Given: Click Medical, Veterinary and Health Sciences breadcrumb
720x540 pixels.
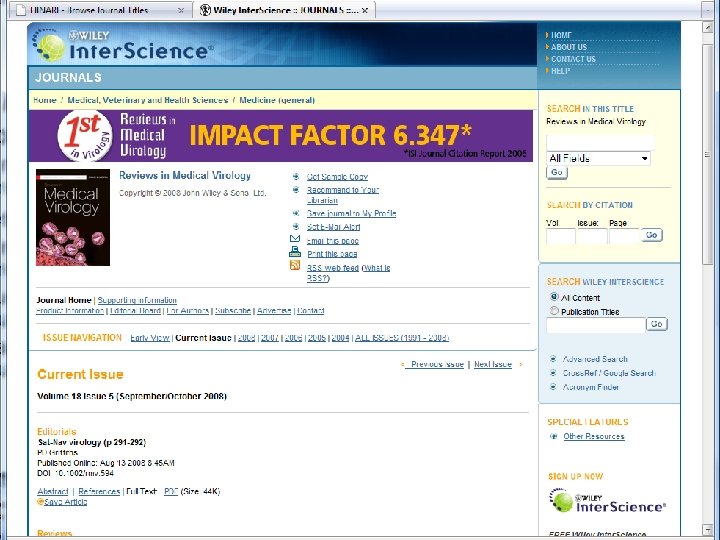Looking at the screenshot, I should pos(147,100).
